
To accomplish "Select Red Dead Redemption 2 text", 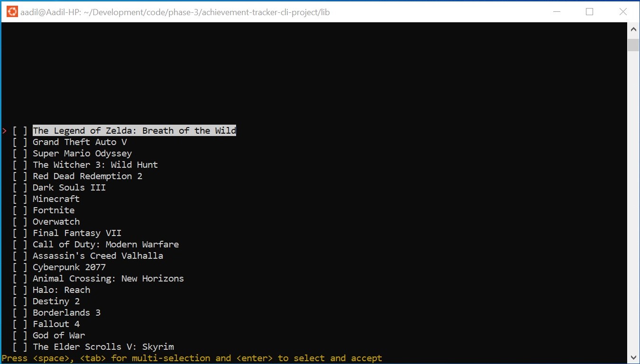I will pos(87,176).
